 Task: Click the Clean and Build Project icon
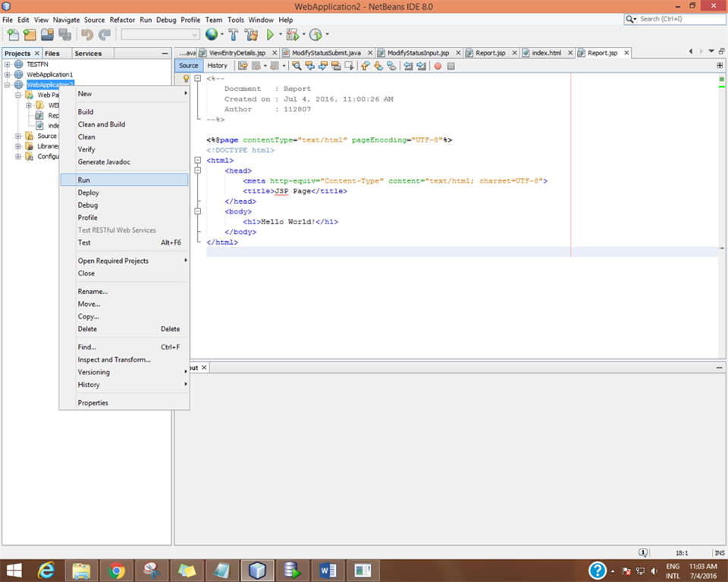point(250,35)
